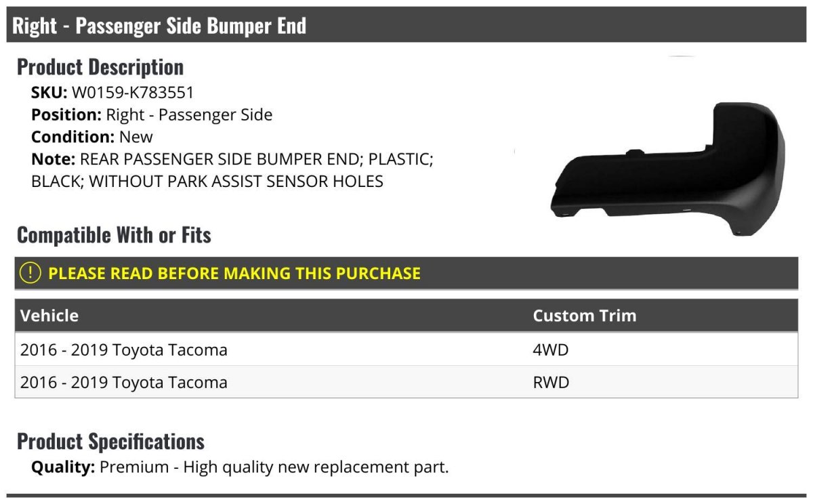Image resolution: width=813 pixels, height=504 pixels.
Task: Click the Product Specifications heading
Action: pyautogui.click(x=110, y=442)
